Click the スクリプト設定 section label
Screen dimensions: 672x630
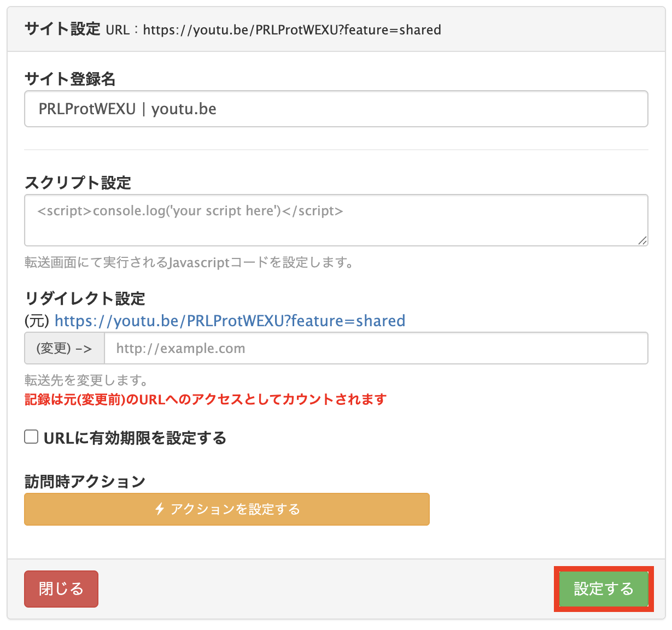78,182
